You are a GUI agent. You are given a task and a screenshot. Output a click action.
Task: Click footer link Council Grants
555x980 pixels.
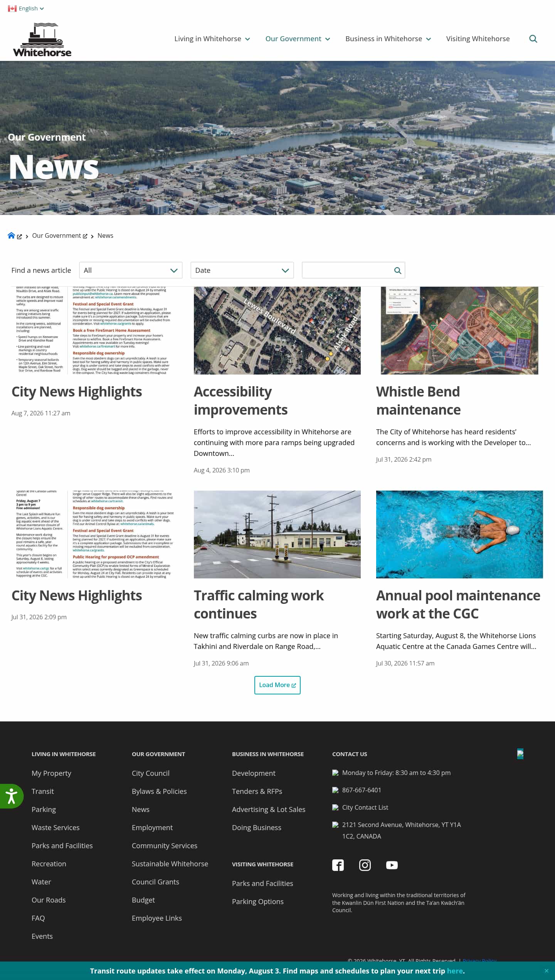(x=155, y=882)
